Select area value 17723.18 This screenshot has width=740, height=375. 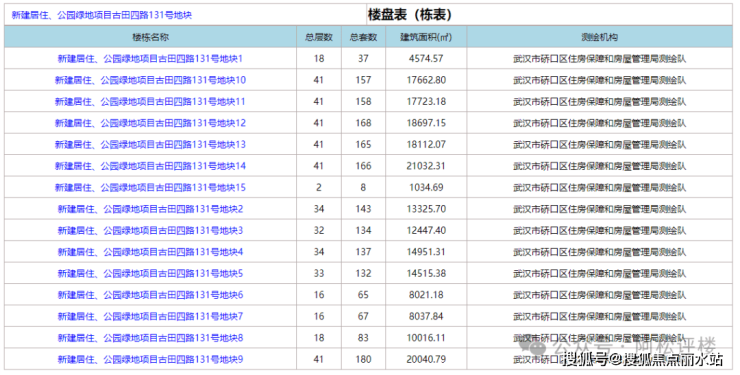[426, 102]
